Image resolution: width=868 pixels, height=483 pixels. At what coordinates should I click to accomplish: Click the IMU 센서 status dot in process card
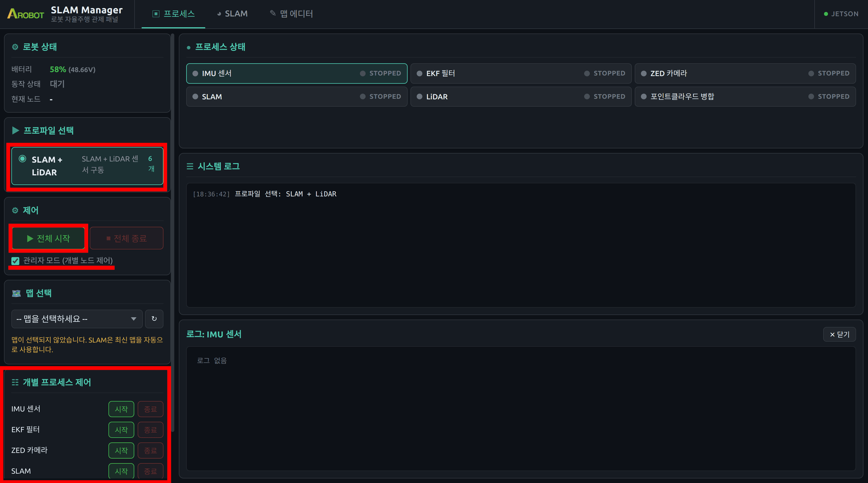point(195,73)
